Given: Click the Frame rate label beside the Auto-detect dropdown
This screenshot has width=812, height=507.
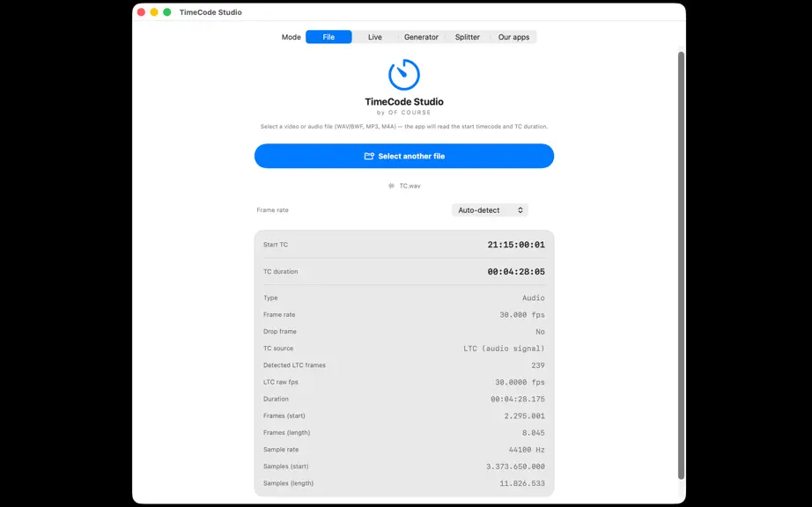Looking at the screenshot, I should [x=272, y=210].
